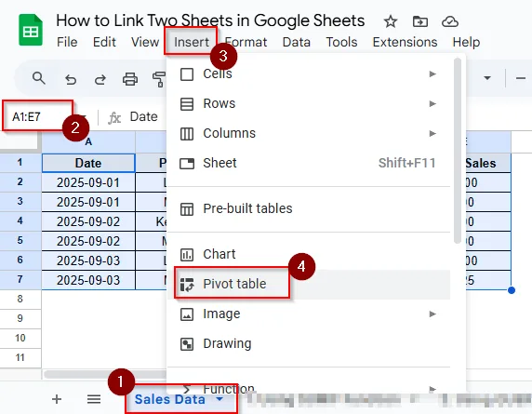The image size is (532, 414).
Task: Open the File menu
Action: point(67,42)
